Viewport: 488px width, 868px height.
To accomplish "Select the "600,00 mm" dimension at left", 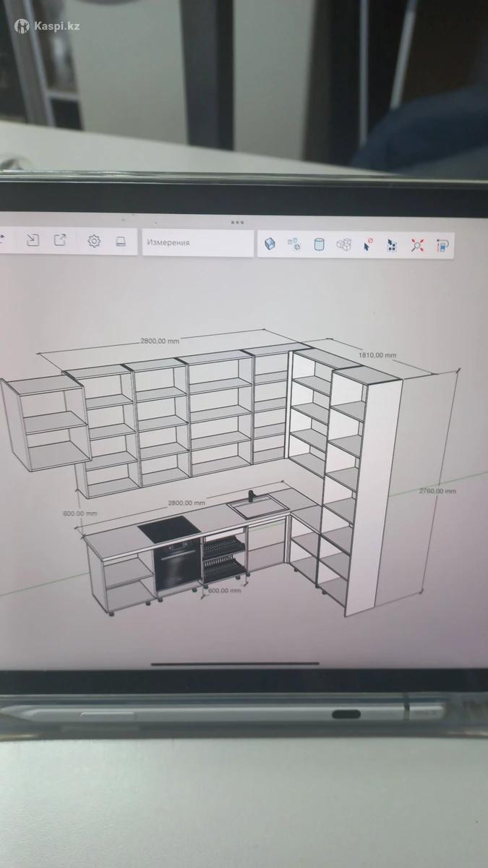I will [x=80, y=513].
